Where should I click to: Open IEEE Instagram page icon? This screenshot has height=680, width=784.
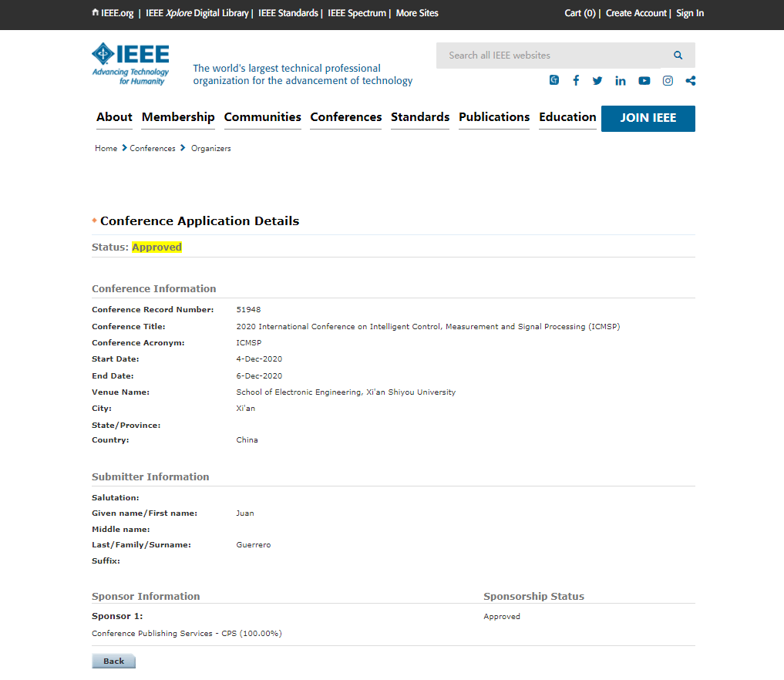tap(668, 80)
